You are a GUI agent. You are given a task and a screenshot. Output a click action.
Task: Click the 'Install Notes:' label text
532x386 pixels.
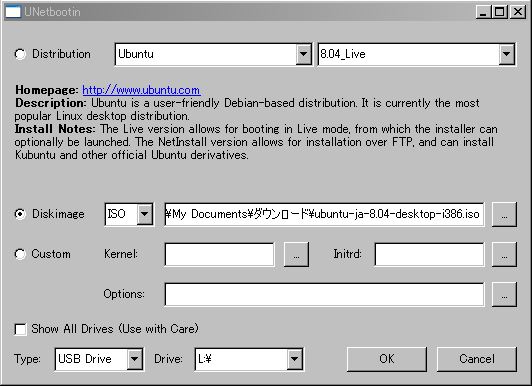point(55,129)
